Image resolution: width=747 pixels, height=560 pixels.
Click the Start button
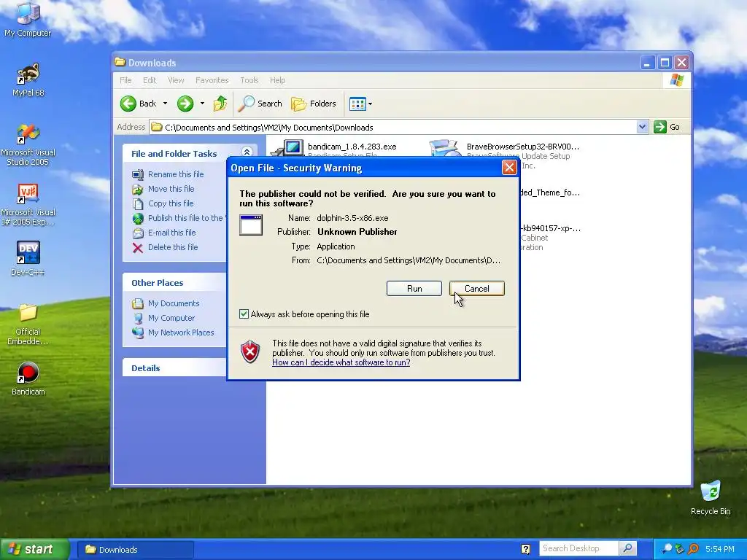click(34, 550)
